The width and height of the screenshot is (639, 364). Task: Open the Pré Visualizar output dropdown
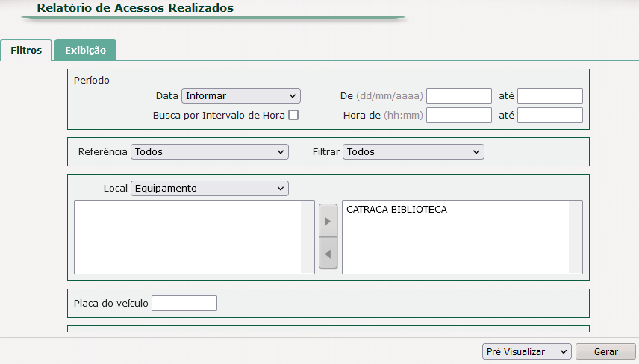pyautogui.click(x=526, y=352)
